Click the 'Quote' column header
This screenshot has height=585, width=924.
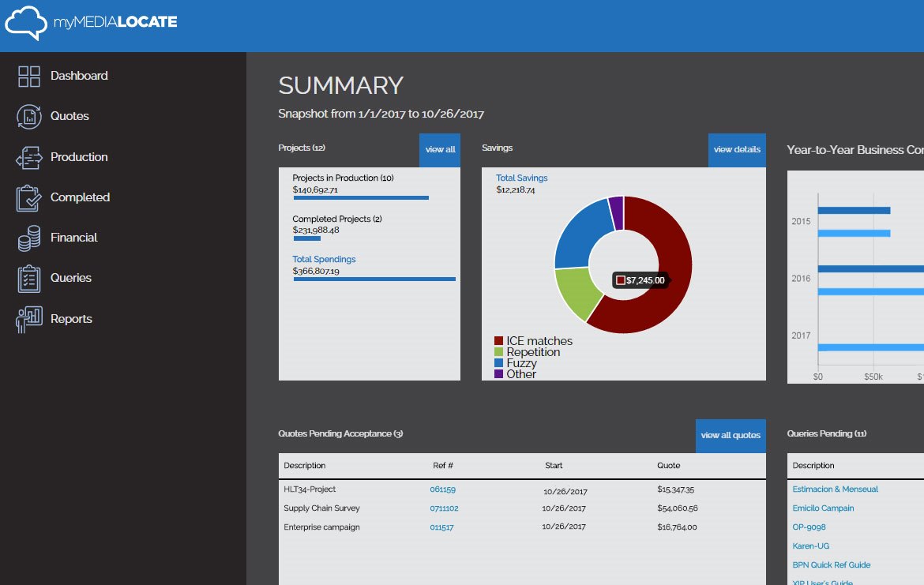[669, 466]
